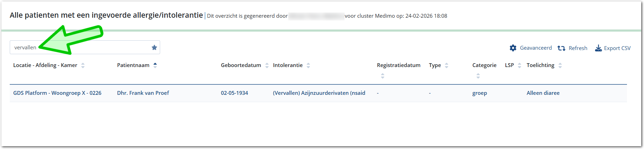Open location GDS Platform - Woongroep X - 0226
The image size is (644, 149).
click(x=57, y=93)
